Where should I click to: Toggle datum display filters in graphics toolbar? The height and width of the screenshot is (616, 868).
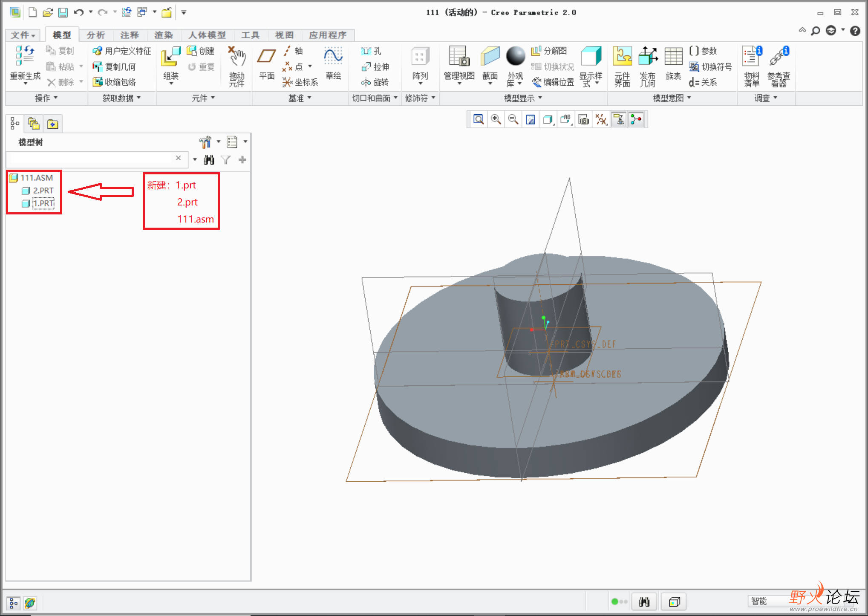click(x=601, y=120)
